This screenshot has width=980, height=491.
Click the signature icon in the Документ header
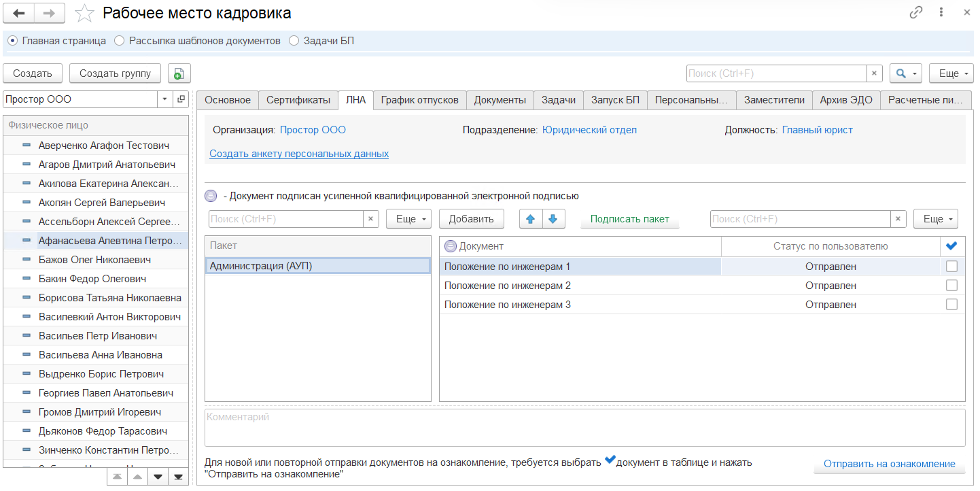[450, 246]
